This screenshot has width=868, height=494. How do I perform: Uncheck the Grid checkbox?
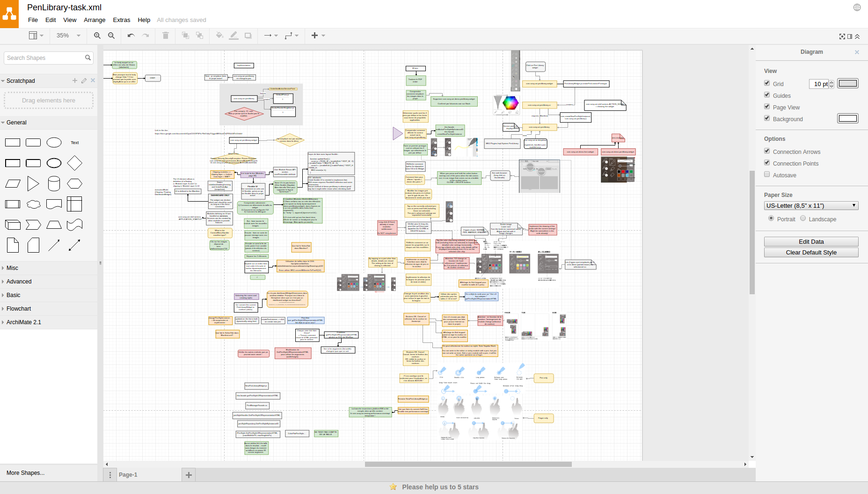(x=767, y=83)
